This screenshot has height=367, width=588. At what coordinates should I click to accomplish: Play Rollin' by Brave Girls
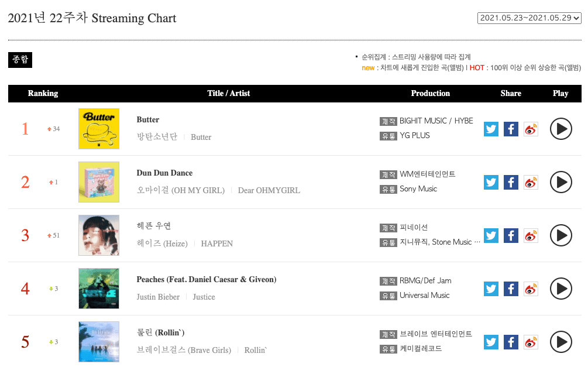561,342
